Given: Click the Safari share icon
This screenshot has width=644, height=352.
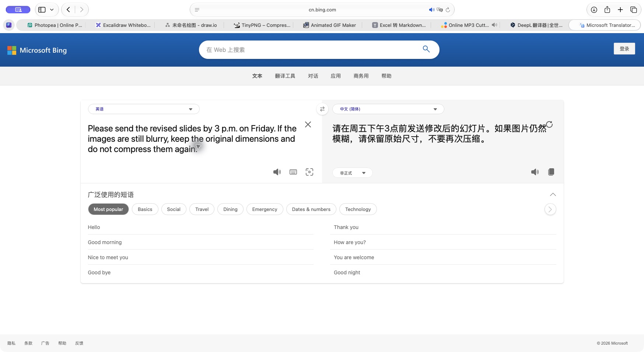Looking at the screenshot, I should click(607, 10).
